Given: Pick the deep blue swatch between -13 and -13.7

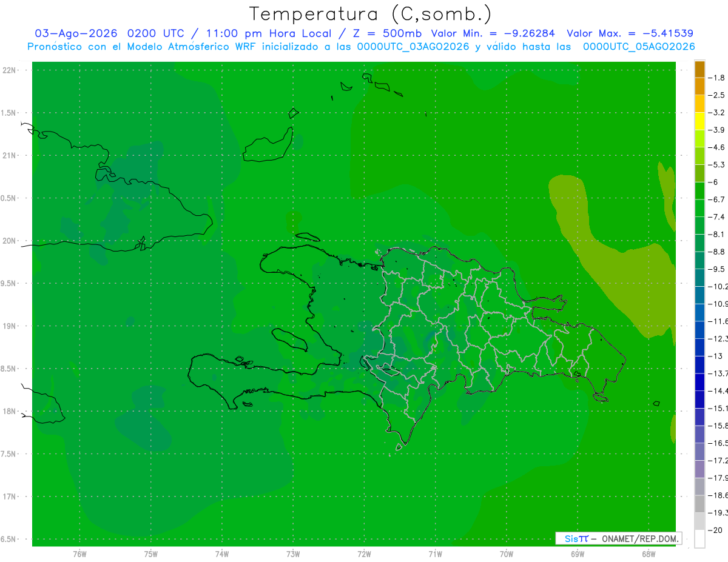Looking at the screenshot, I should (x=699, y=364).
